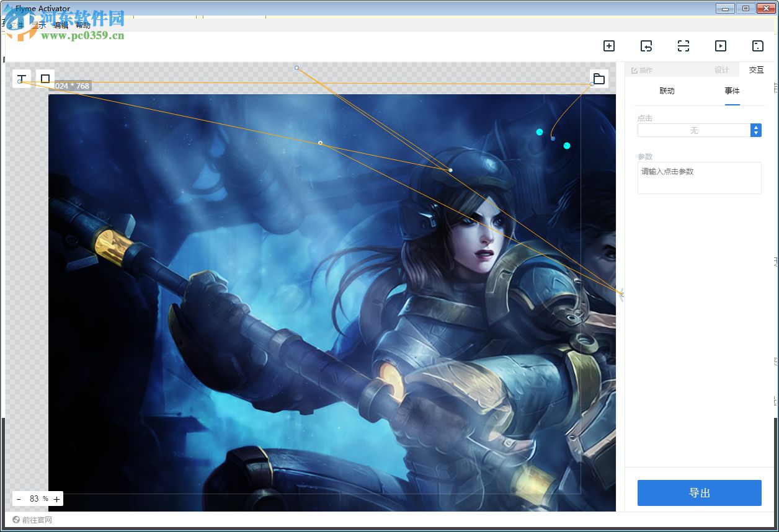Click the 83 % zoom value

(38, 499)
